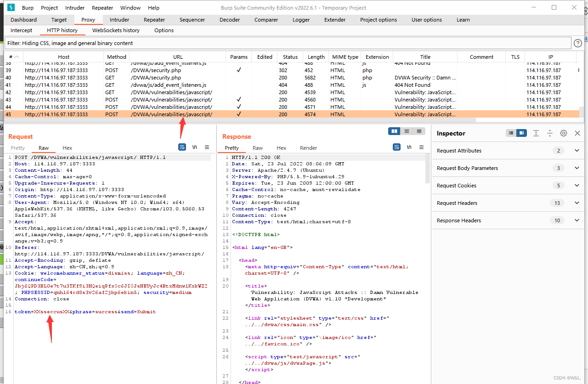Sort history by the Method column header

pyautogui.click(x=117, y=57)
